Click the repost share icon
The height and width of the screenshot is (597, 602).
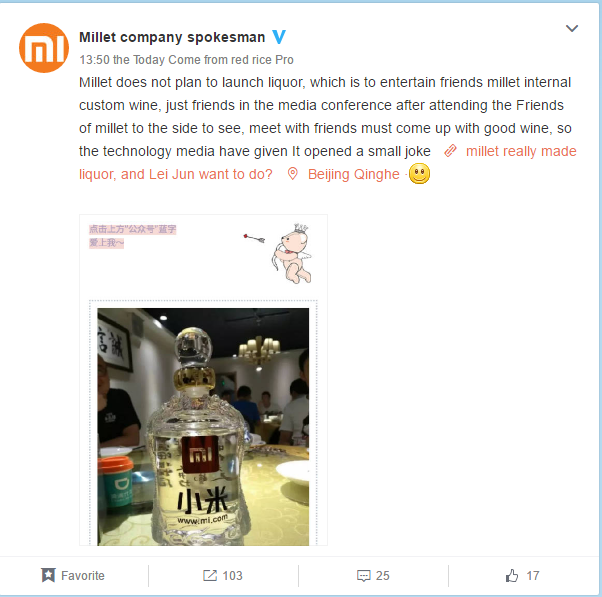tap(210, 575)
